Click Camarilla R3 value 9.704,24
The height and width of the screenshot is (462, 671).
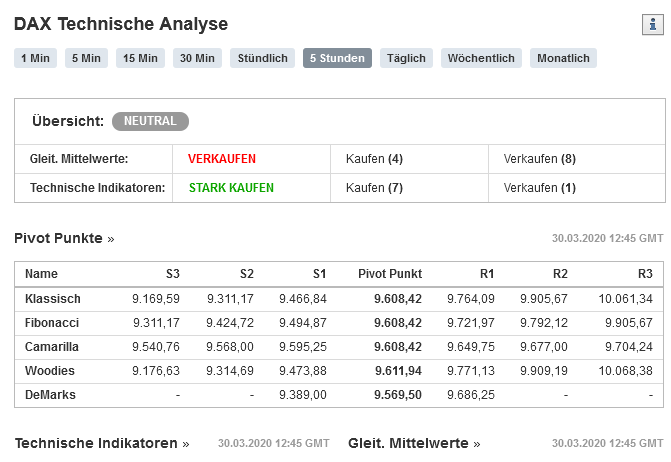pos(629,346)
